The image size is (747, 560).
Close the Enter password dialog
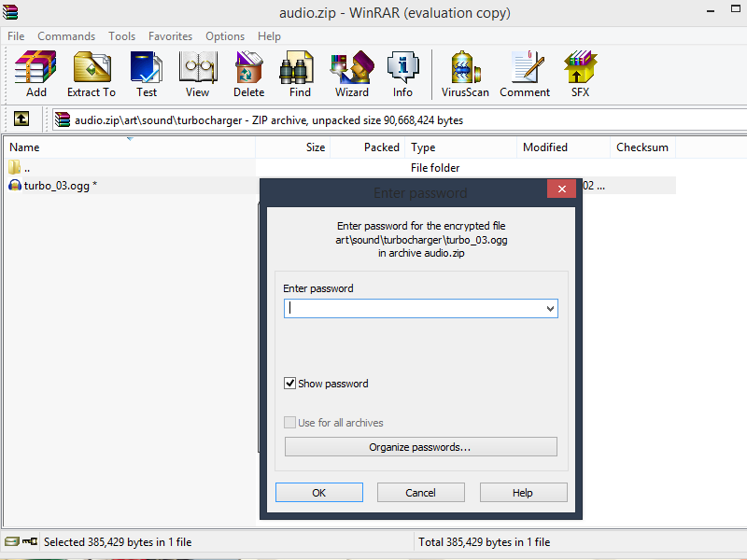tap(562, 189)
